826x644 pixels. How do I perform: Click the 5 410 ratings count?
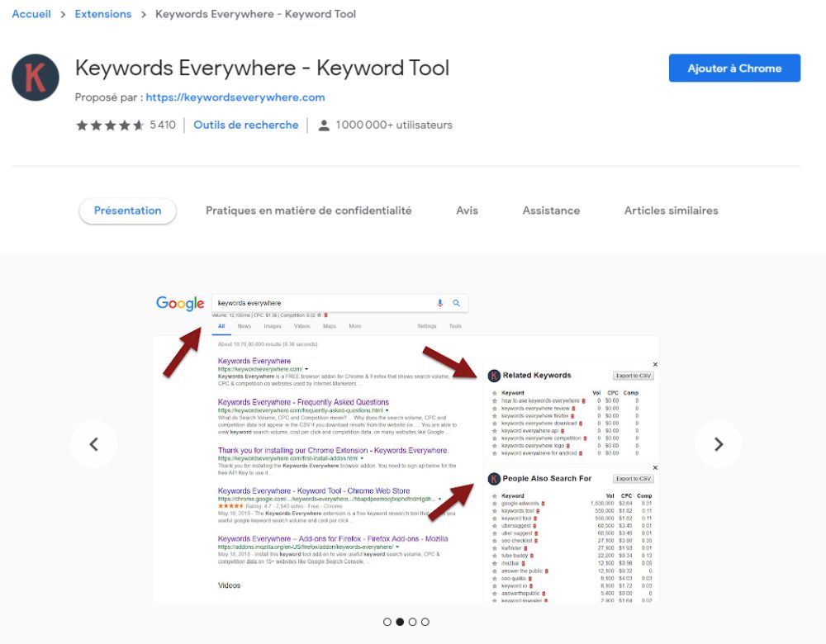tap(163, 125)
